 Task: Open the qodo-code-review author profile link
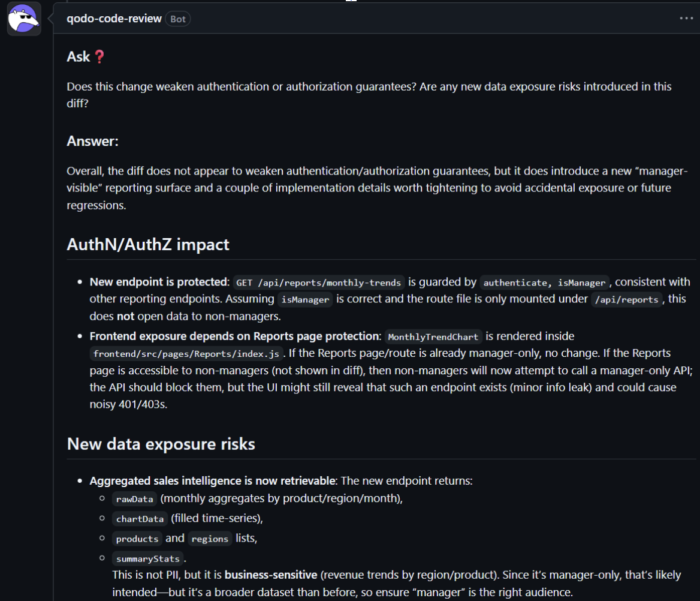point(114,19)
